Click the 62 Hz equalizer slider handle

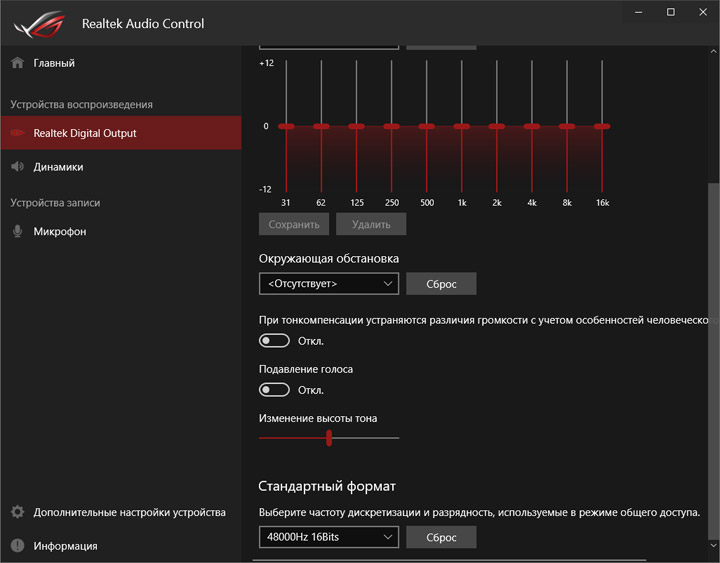click(x=321, y=126)
